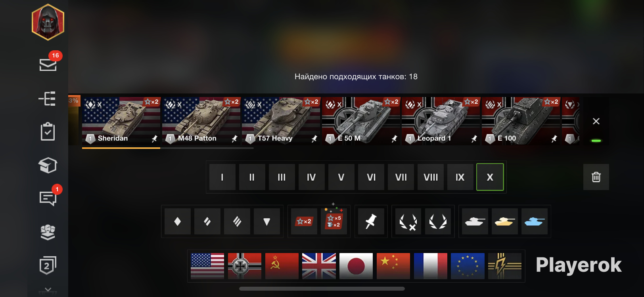Select the Sheridan tank in carousel

[x=121, y=121]
